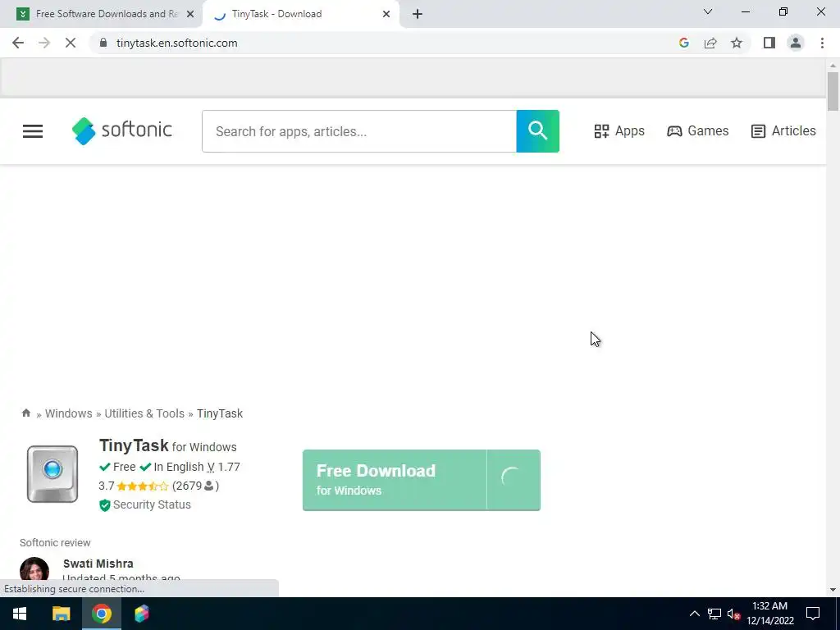Click scrollbar down arrow
Viewport: 840px width, 630px height.
click(x=833, y=590)
